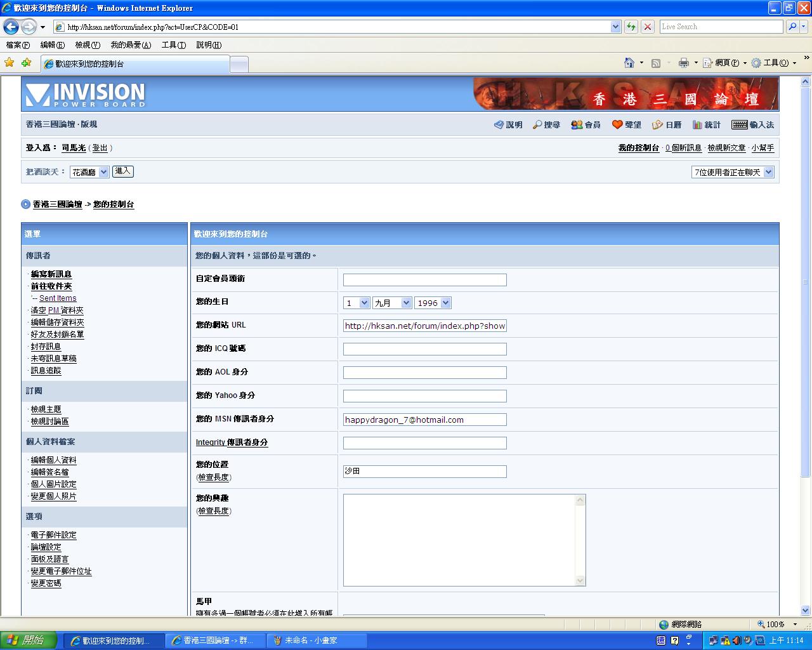Click the 變更密碼 link
The width and height of the screenshot is (812, 650).
[x=46, y=583]
